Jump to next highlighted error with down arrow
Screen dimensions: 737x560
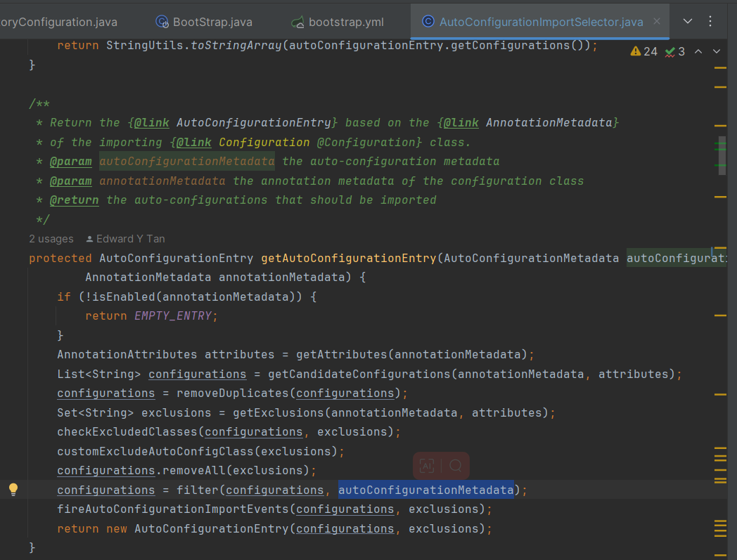pyautogui.click(x=717, y=51)
